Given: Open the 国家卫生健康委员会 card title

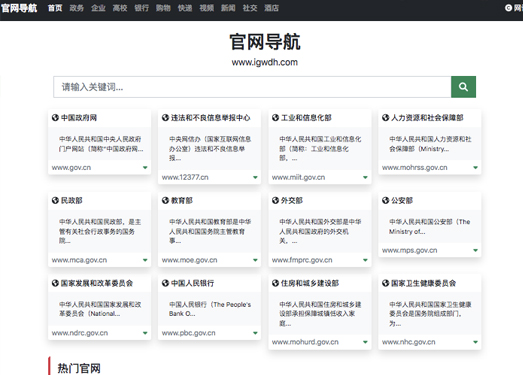Looking at the screenshot, I should [x=424, y=283].
